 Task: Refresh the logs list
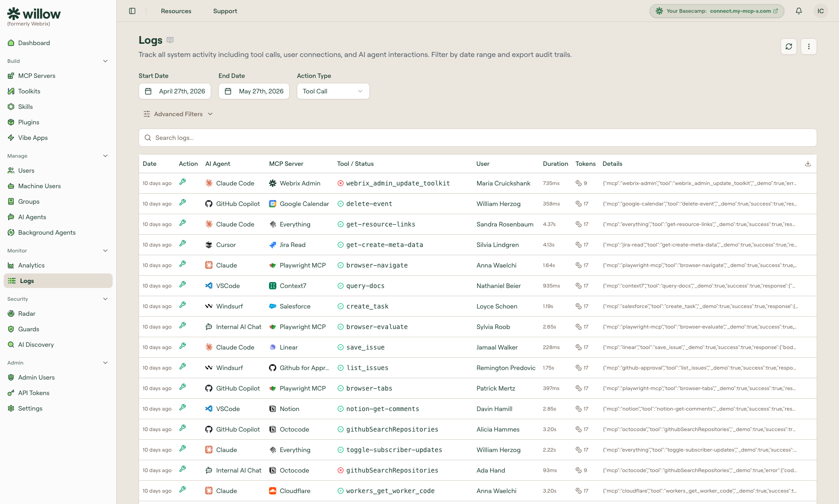(789, 46)
